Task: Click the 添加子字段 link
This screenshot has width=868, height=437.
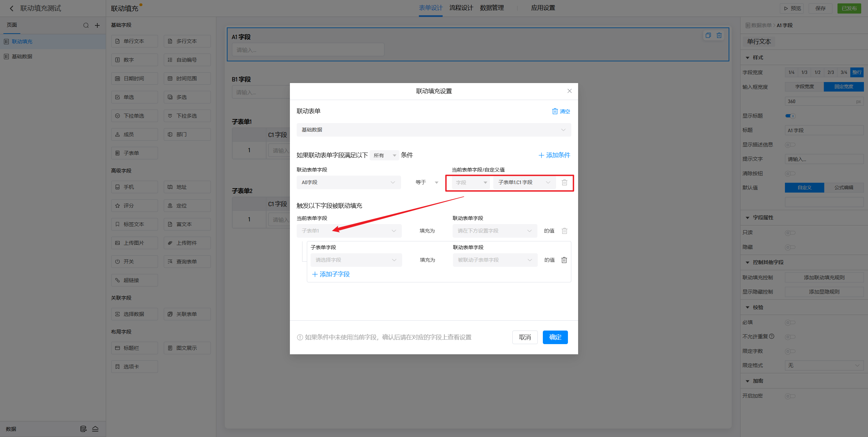Action: tap(331, 274)
